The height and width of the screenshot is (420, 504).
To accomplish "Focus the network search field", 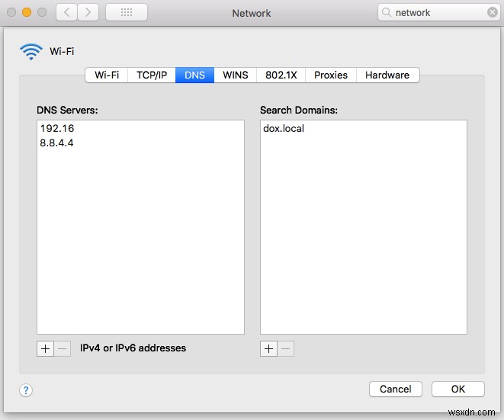I will [x=439, y=12].
